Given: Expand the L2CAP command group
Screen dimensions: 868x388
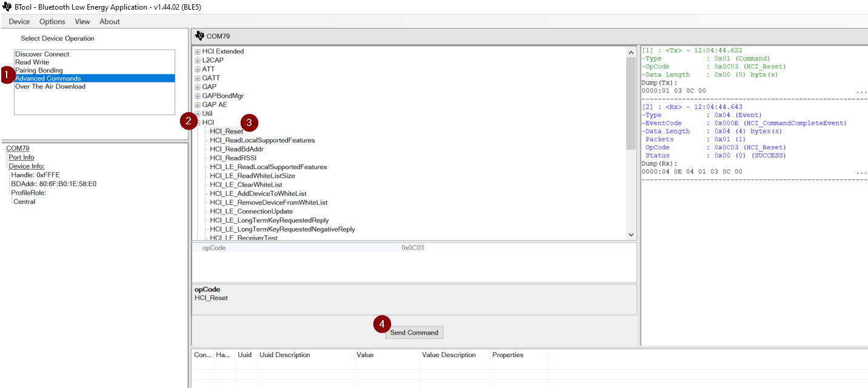Looking at the screenshot, I should coord(198,61).
